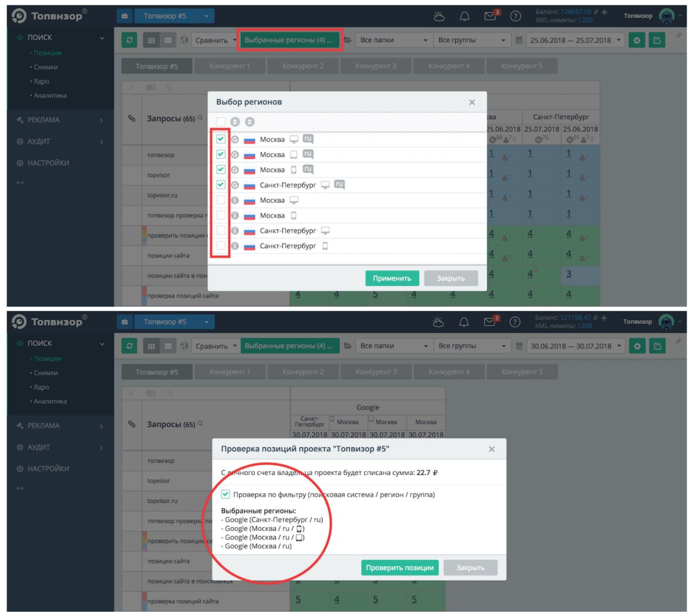This screenshot has height=616, width=692.
Task: Open the mail icon with badge in lower screenshot
Action: (491, 322)
